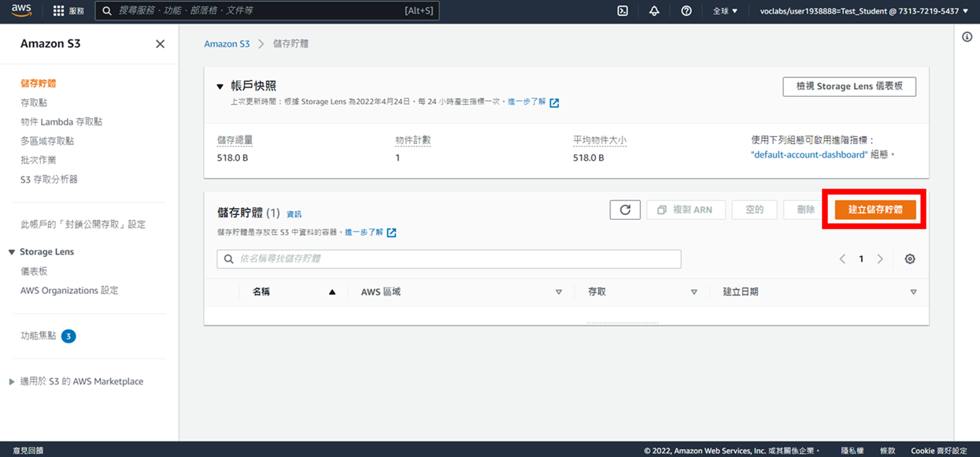Open 此帳戶的「封鎖公開存取」設定

(x=83, y=225)
